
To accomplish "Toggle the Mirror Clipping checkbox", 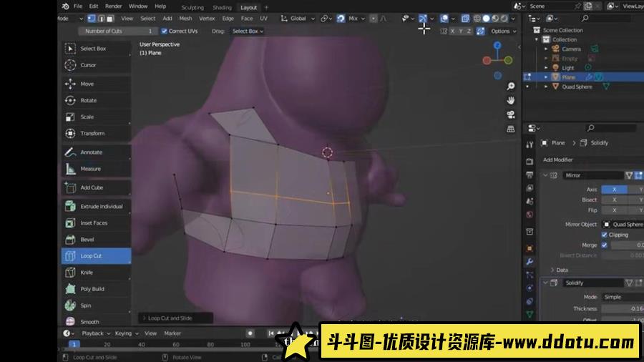I will (604, 235).
